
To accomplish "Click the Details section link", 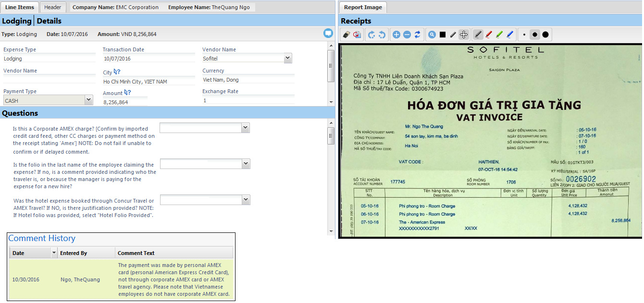I will pyautogui.click(x=49, y=21).
